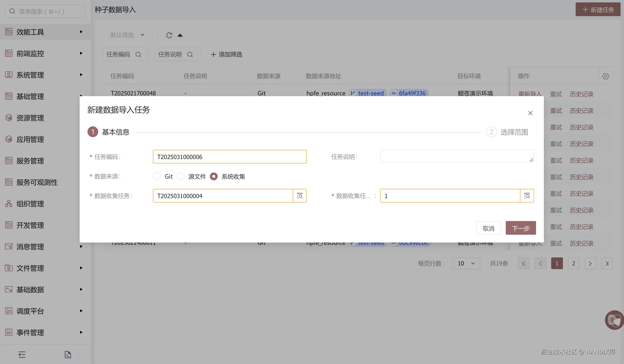Click the 取消 button
Image resolution: width=624 pixels, height=364 pixels.
(x=488, y=228)
